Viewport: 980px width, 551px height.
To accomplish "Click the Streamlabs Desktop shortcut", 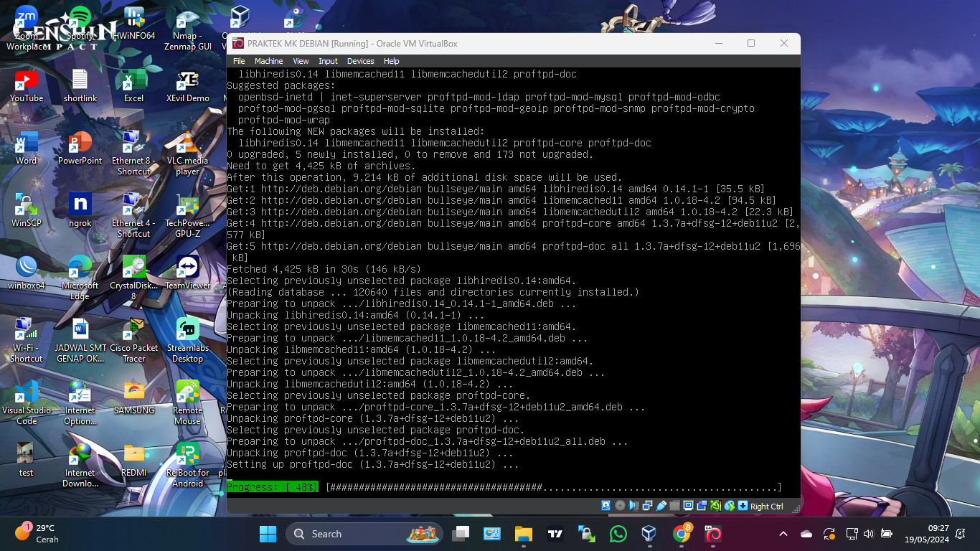I will (x=187, y=340).
